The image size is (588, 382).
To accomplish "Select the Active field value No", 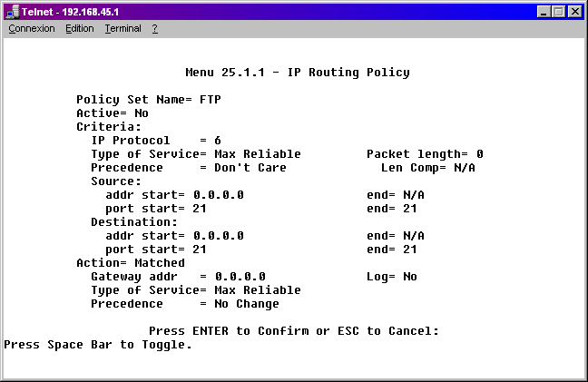I will tap(142, 113).
